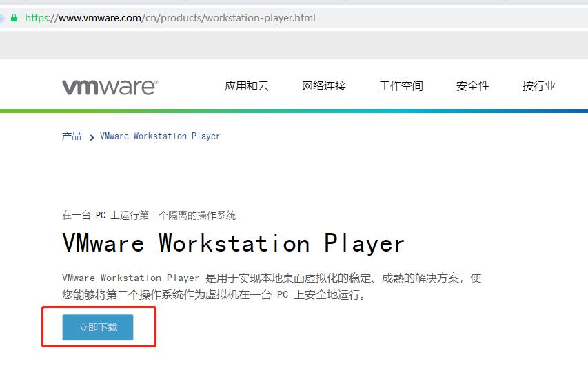Click the VMware Workstation Player heading
588x388 pixels.
233,243
